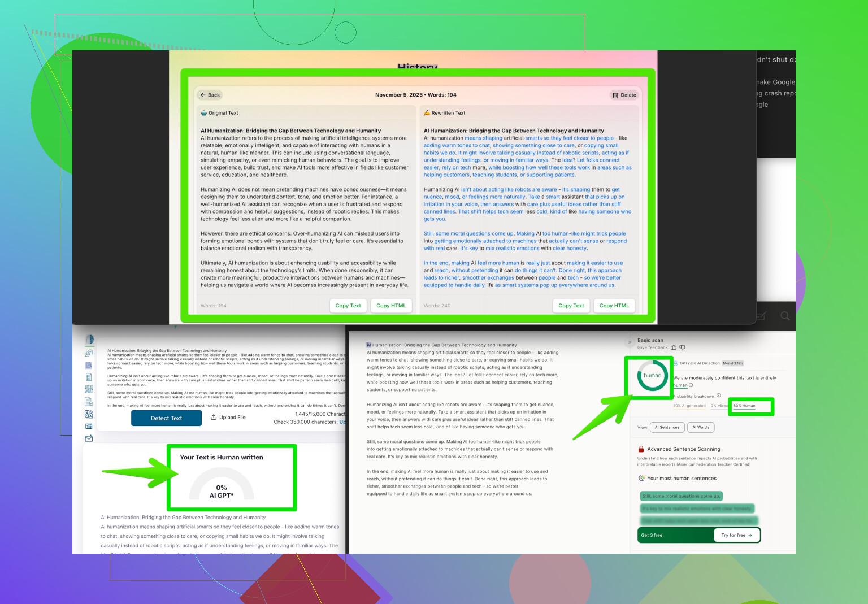Select the translate icon in left sidebar
This screenshot has width=868, height=604.
[89, 414]
